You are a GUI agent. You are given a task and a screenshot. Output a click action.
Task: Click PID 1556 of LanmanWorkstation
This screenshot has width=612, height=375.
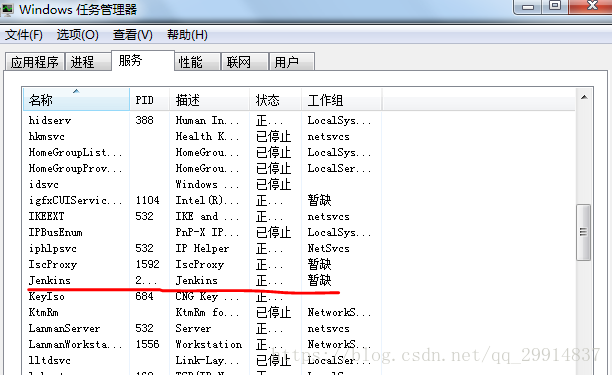(x=148, y=344)
